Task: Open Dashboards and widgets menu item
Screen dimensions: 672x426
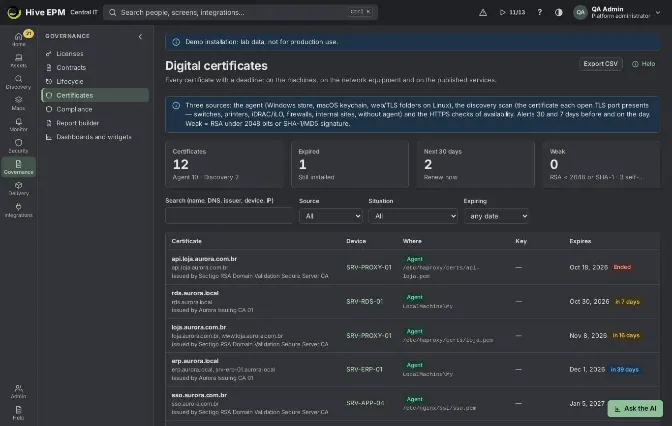Action: tap(95, 137)
